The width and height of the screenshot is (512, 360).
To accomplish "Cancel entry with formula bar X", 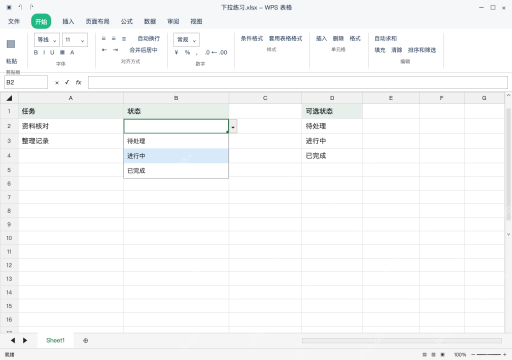I will click(57, 83).
